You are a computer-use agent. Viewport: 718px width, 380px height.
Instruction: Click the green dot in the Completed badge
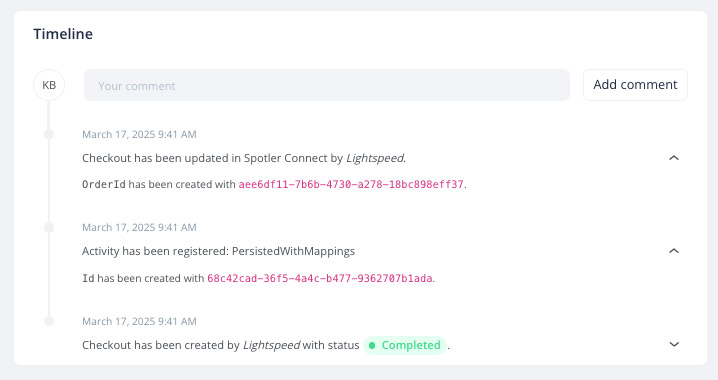[372, 345]
